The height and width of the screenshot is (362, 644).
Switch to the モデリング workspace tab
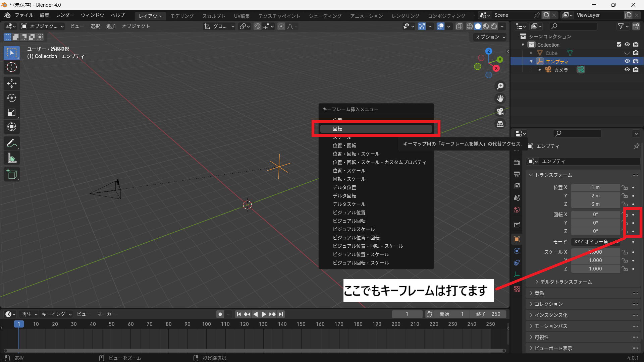click(182, 16)
